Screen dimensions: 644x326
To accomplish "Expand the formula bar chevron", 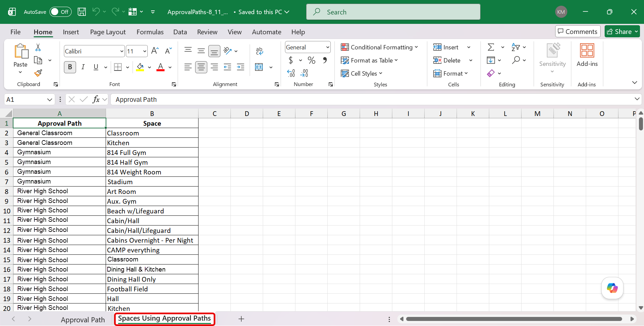I will click(x=637, y=99).
